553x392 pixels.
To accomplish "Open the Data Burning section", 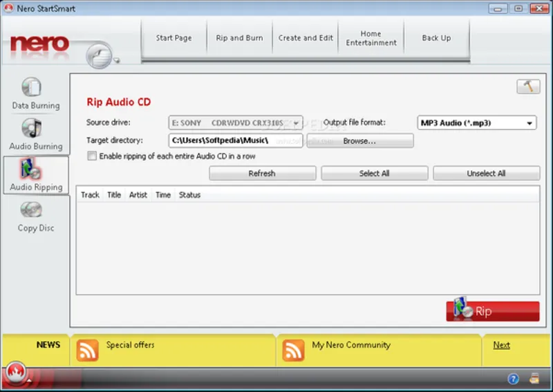I will point(35,94).
